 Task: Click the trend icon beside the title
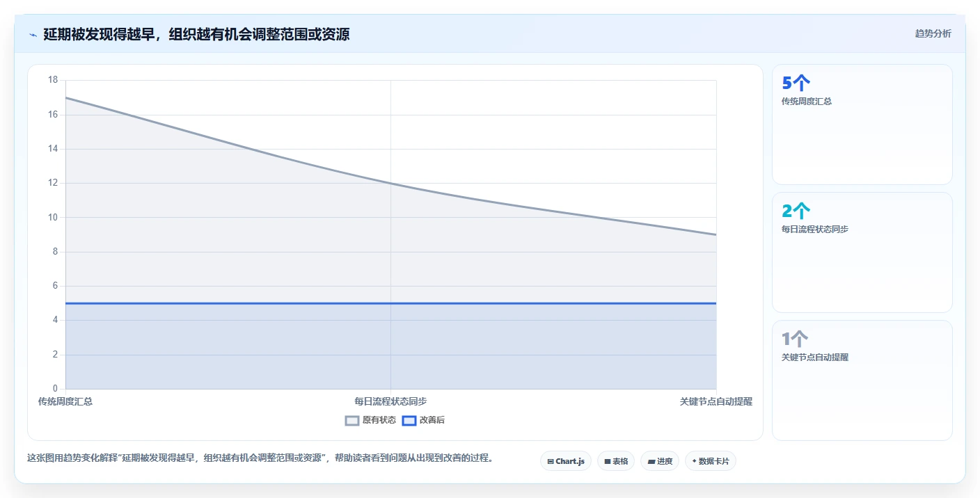point(33,35)
